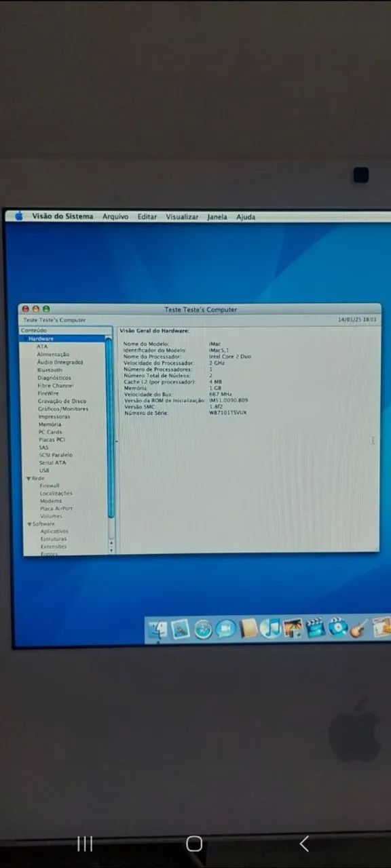391x868 pixels.
Task: Launch Mail from the Dock
Action: click(181, 630)
